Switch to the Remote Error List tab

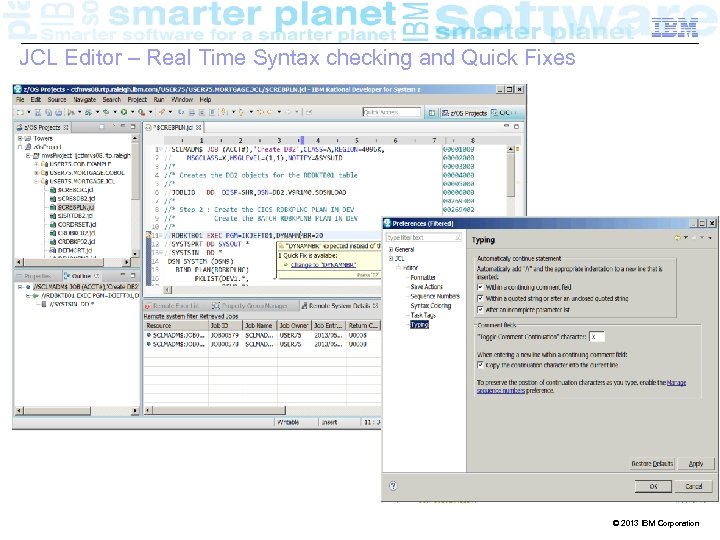172,305
